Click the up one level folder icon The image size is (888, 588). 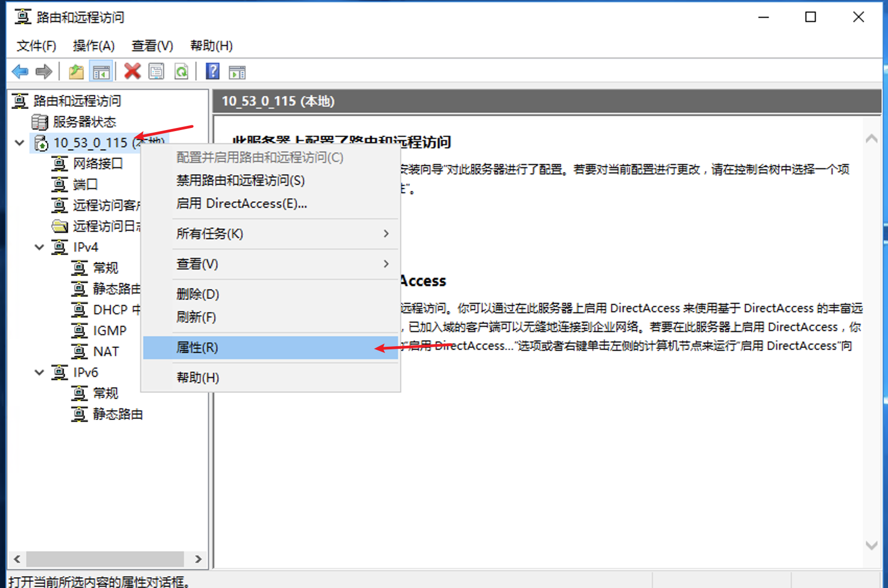pyautogui.click(x=76, y=71)
